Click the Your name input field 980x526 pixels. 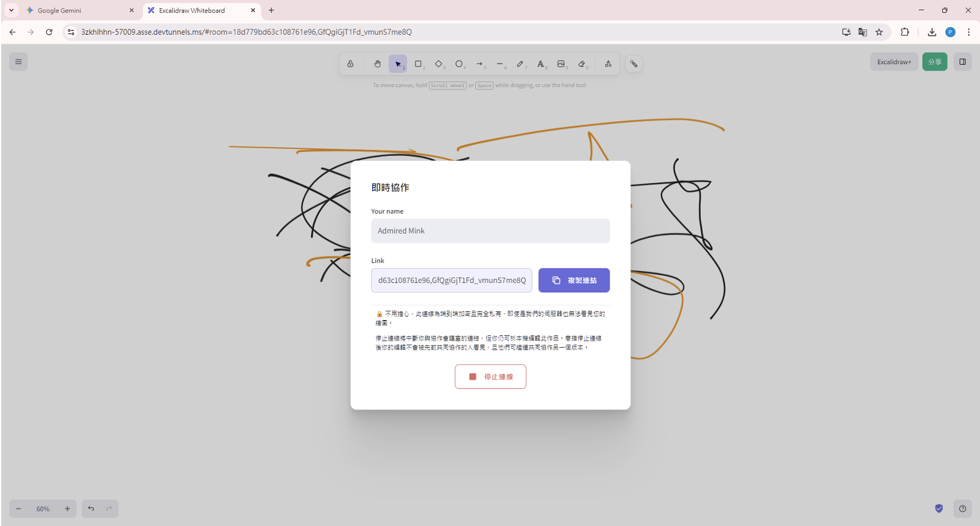[490, 231]
